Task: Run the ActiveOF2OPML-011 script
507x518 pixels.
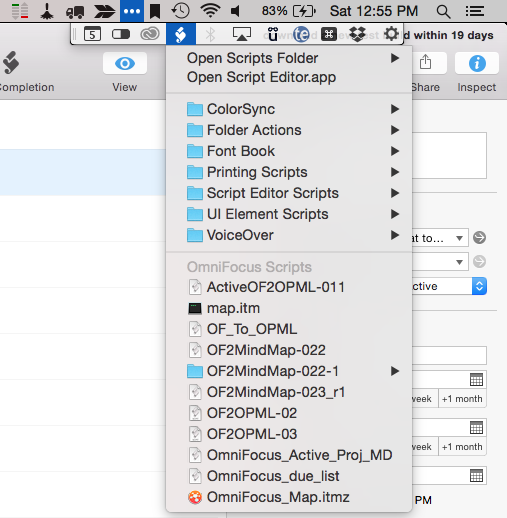Action: point(289,287)
